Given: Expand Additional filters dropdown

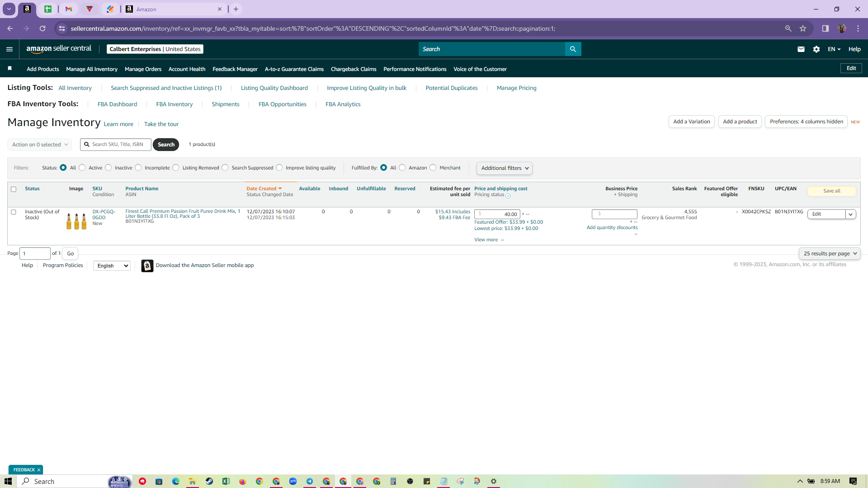Looking at the screenshot, I should [505, 168].
